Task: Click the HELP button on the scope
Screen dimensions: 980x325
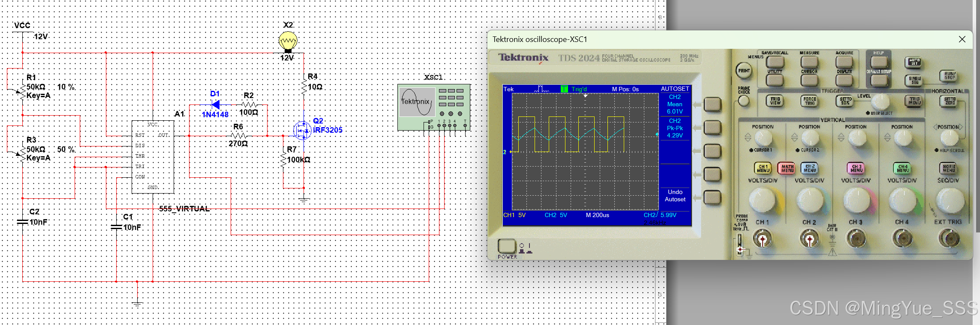Action: point(878,62)
